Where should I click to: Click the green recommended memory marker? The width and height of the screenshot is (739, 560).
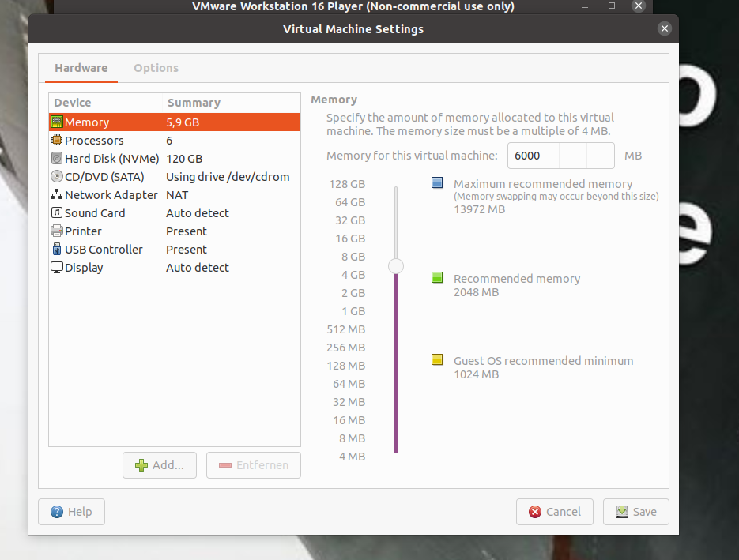pyautogui.click(x=437, y=278)
